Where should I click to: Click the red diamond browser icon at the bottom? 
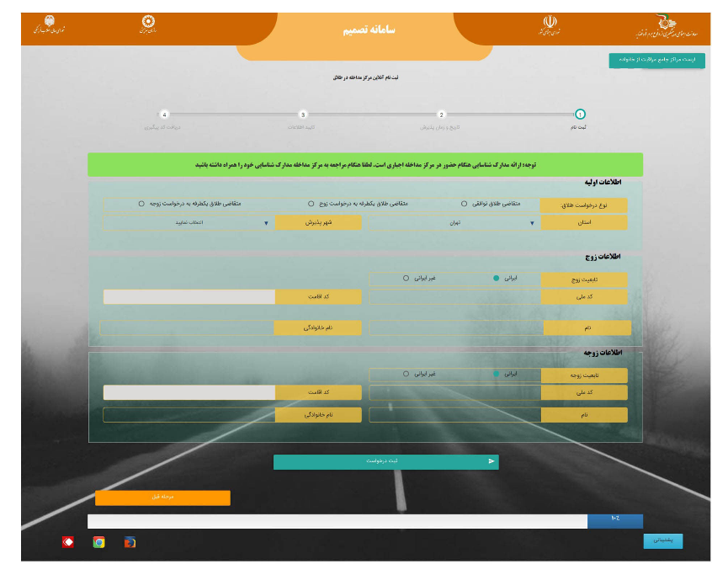tap(68, 542)
